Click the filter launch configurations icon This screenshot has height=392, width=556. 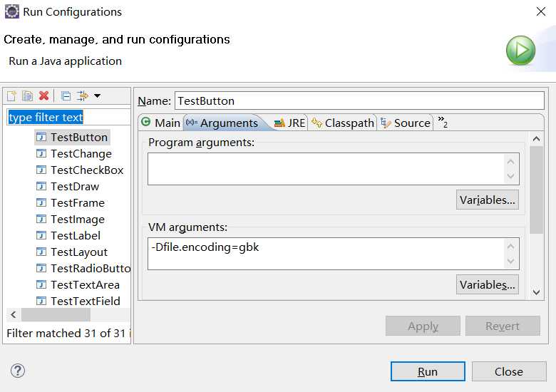83,96
